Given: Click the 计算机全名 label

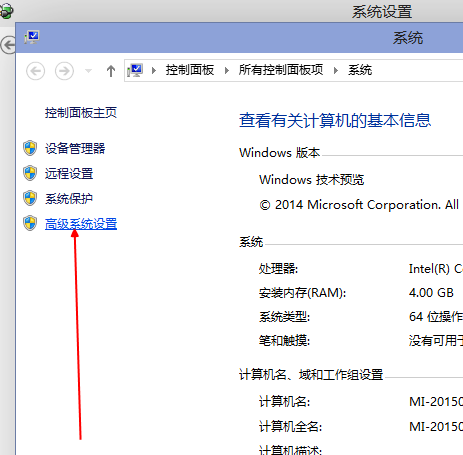Looking at the screenshot, I should (290, 426).
